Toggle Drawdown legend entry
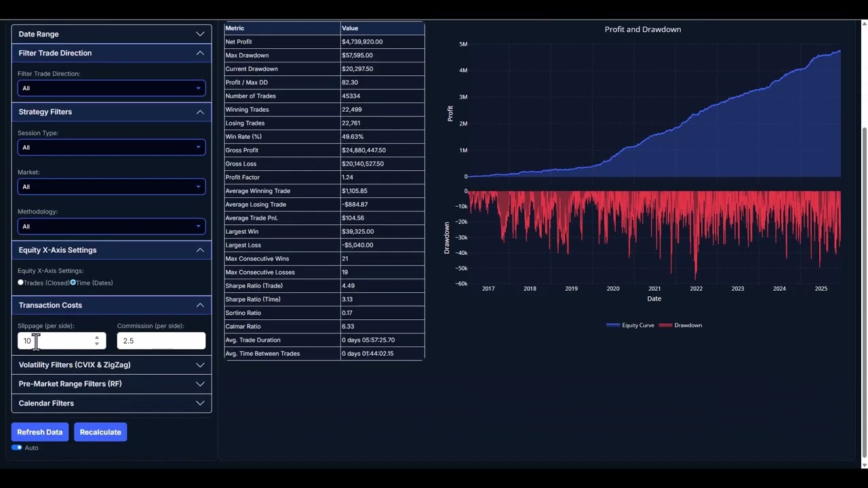This screenshot has height=488, width=868. coord(680,325)
